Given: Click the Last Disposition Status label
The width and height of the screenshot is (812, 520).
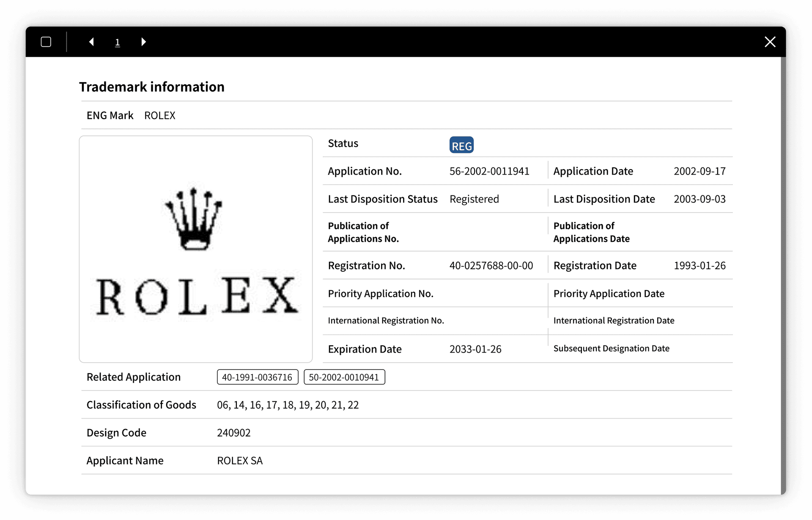Looking at the screenshot, I should [383, 199].
